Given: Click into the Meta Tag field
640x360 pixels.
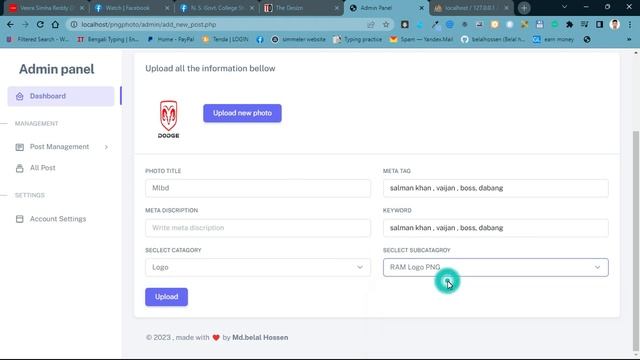Looking at the screenshot, I should (496, 188).
